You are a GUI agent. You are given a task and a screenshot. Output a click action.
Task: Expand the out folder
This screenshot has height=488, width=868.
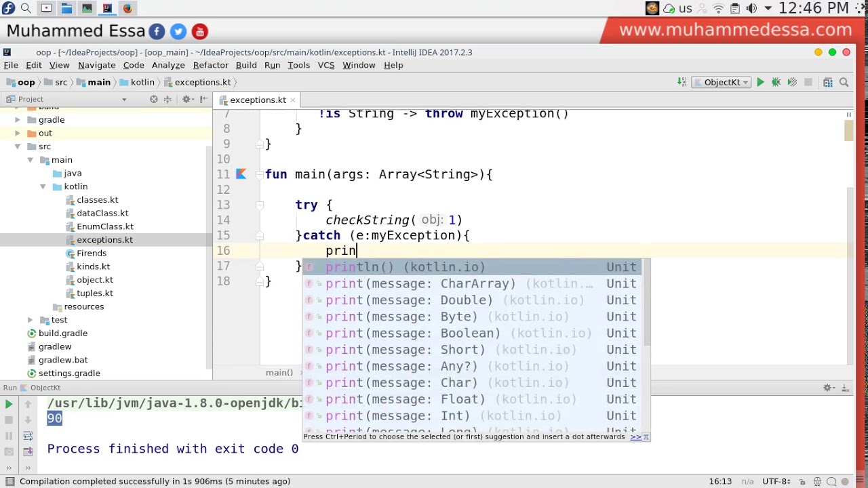tap(18, 134)
